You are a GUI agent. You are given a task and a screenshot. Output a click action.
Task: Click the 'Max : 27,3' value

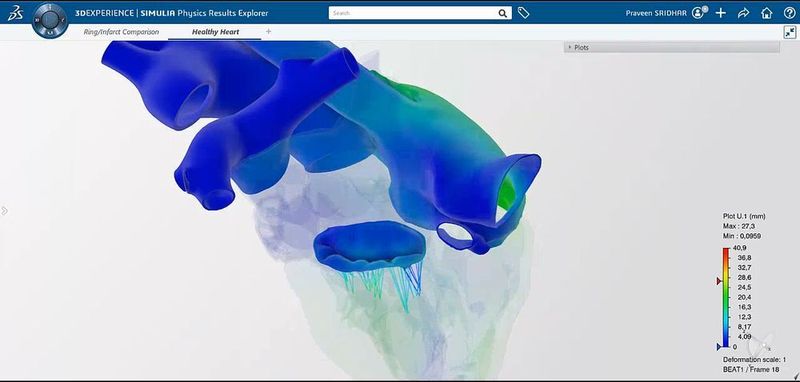click(x=739, y=226)
